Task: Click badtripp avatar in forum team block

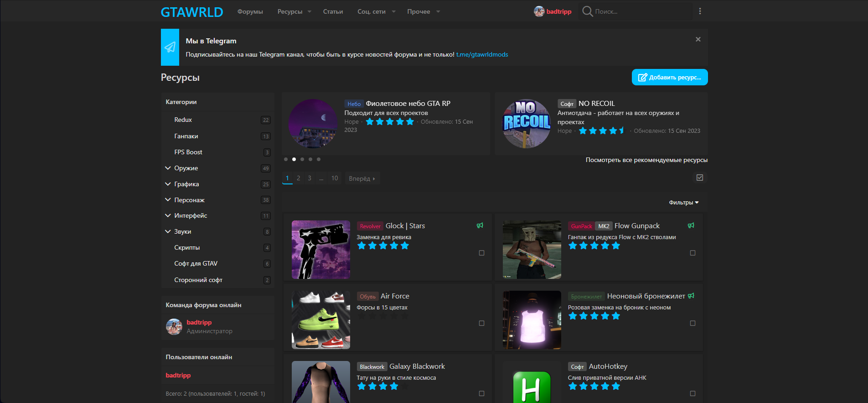Action: click(174, 327)
